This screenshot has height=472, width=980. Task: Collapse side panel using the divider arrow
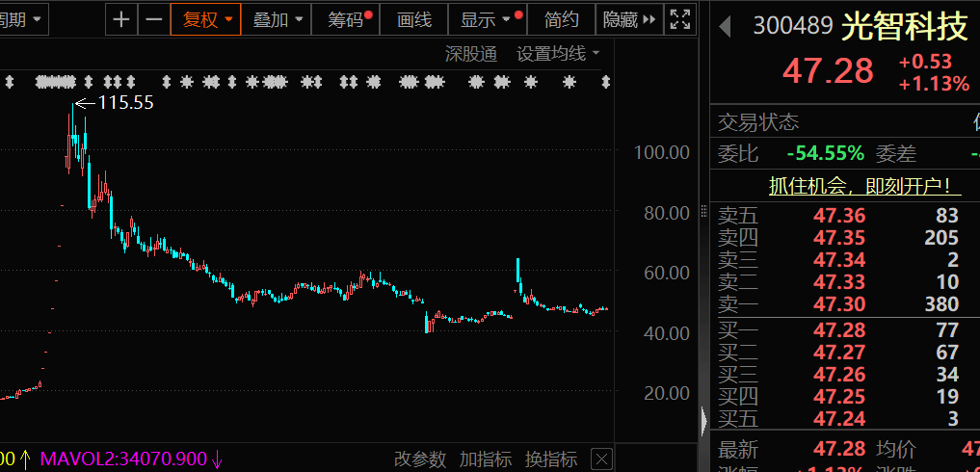coord(703,421)
